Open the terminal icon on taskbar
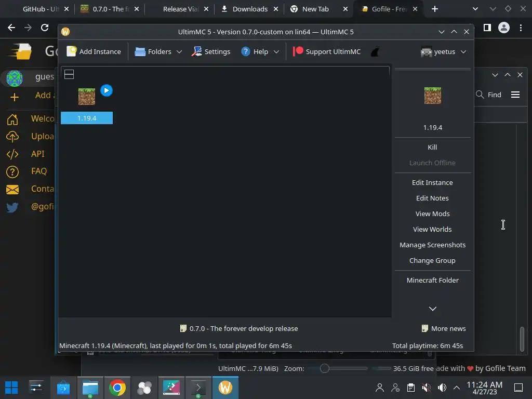This screenshot has width=532, height=399. [198, 388]
